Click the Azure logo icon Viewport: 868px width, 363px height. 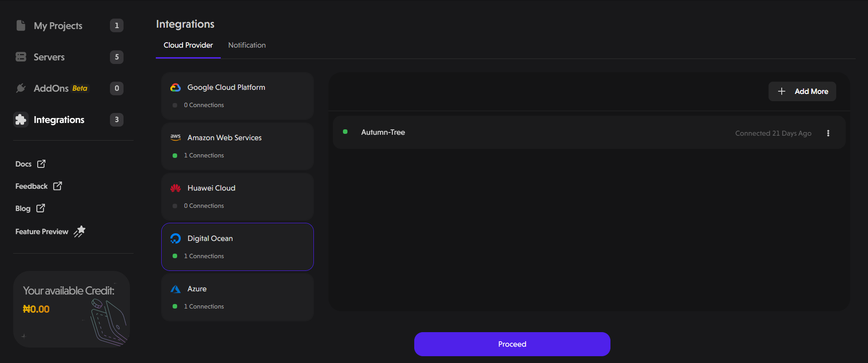[x=175, y=289]
